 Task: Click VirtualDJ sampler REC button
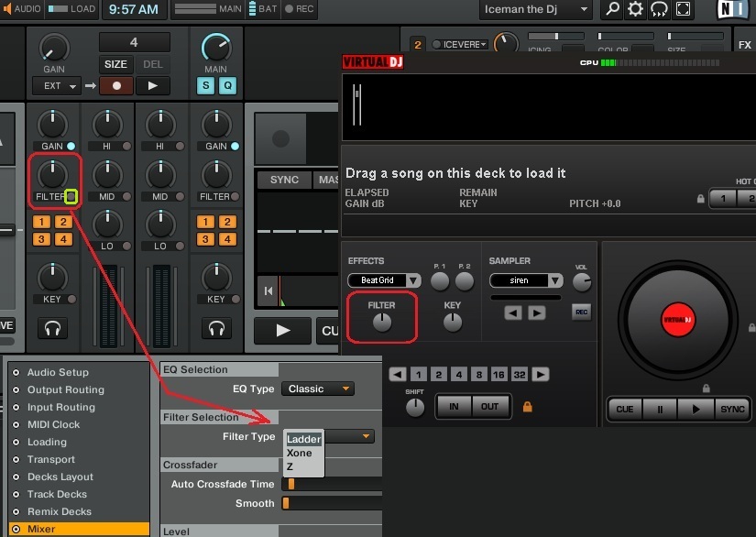pos(582,312)
